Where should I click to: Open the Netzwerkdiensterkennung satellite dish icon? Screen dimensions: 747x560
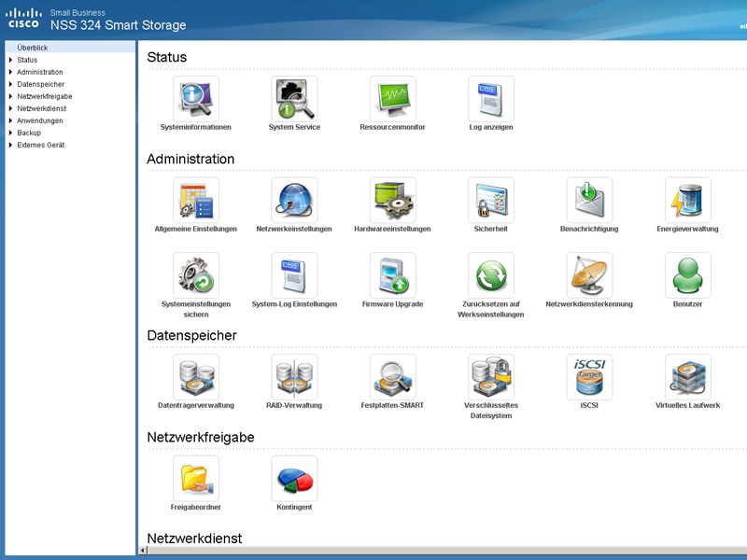[x=589, y=275]
